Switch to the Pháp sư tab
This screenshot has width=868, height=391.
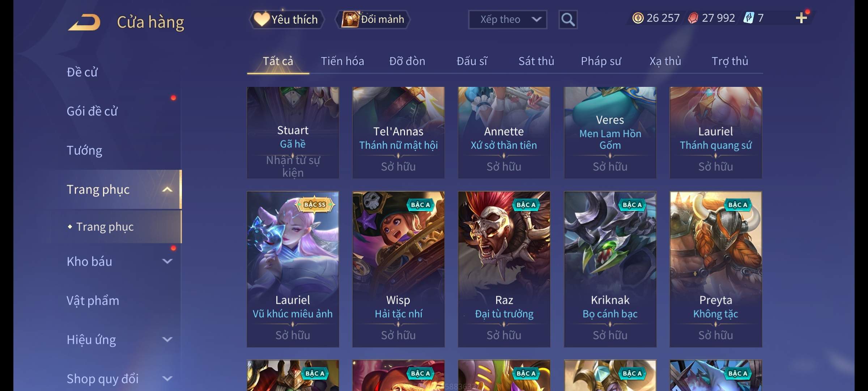point(601,61)
